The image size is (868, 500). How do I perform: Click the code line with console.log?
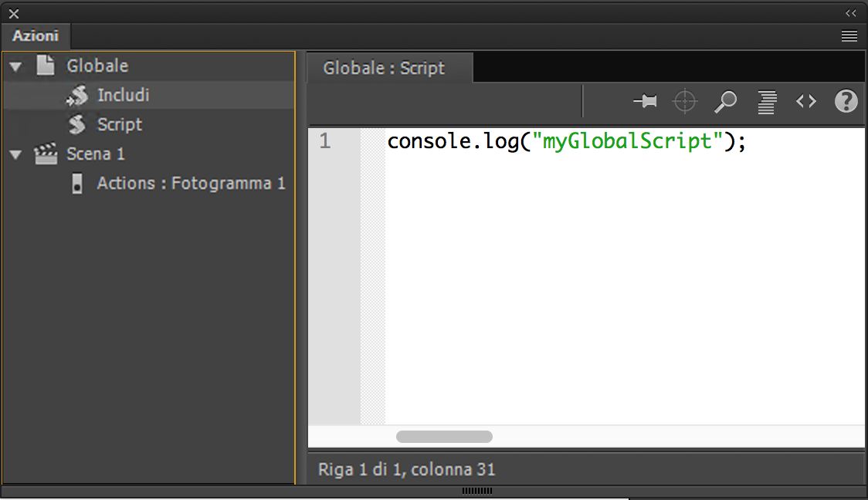[x=566, y=142]
